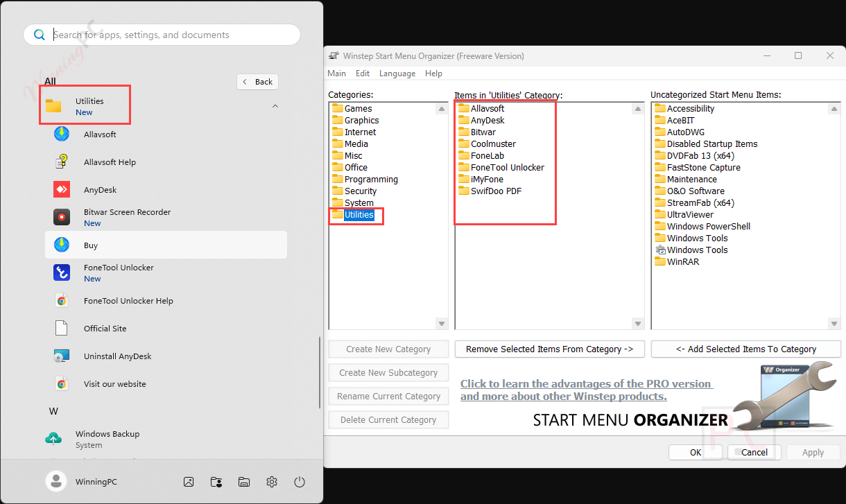Select FastStone Capture uncategorized item
Screen dimensions: 846x504
point(698,167)
